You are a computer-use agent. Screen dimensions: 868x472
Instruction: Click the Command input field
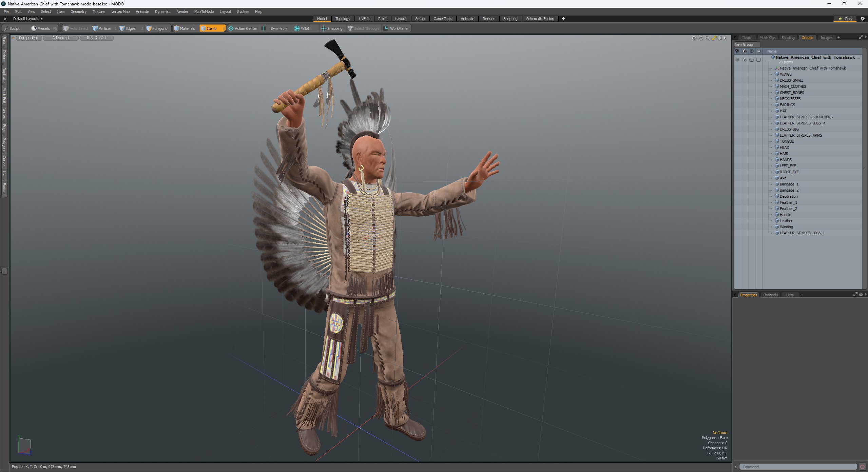[798, 467]
